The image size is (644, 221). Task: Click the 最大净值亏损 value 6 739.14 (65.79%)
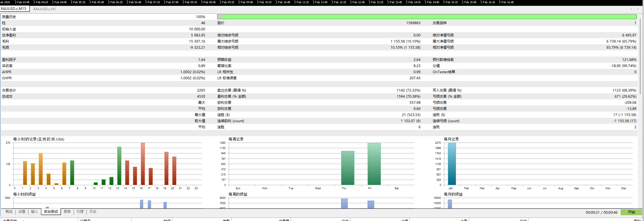621,41
